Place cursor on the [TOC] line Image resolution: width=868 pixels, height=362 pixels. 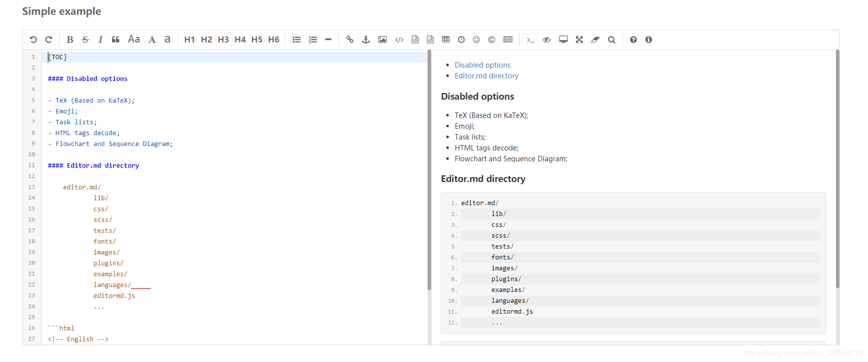[235, 57]
